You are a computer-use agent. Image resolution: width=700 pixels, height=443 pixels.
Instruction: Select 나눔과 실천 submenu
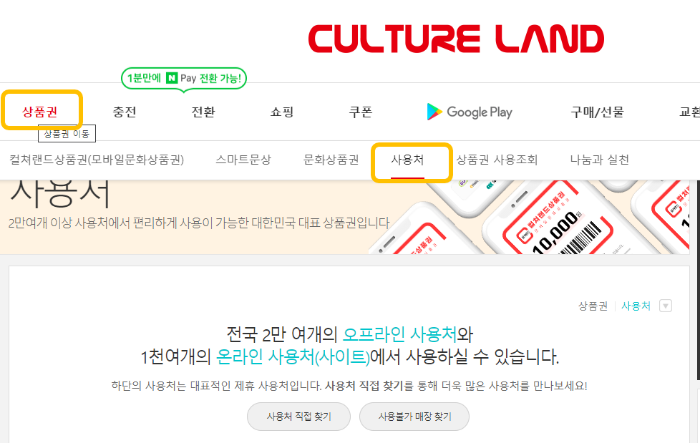click(x=599, y=159)
